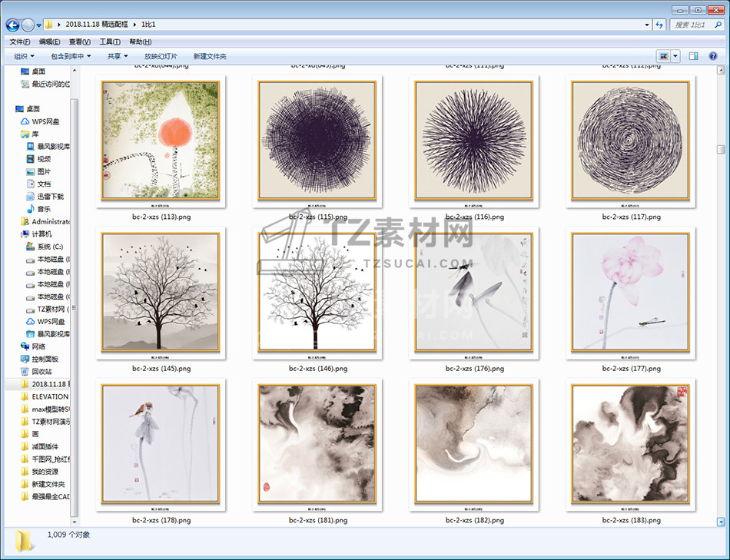Open Control Panel (控制面板) in the sidebar
The height and width of the screenshot is (560, 730).
click(45, 359)
